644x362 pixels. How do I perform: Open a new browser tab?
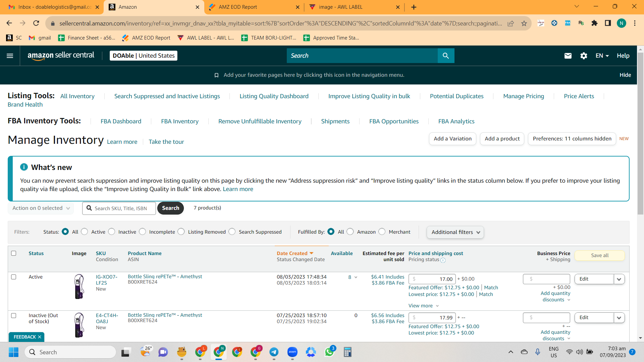point(414,7)
